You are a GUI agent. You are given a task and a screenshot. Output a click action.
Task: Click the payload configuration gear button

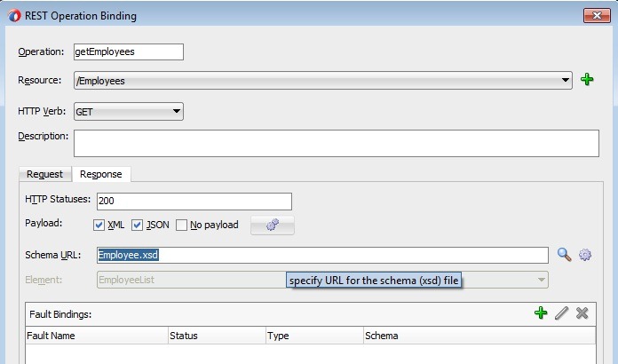[x=273, y=226]
